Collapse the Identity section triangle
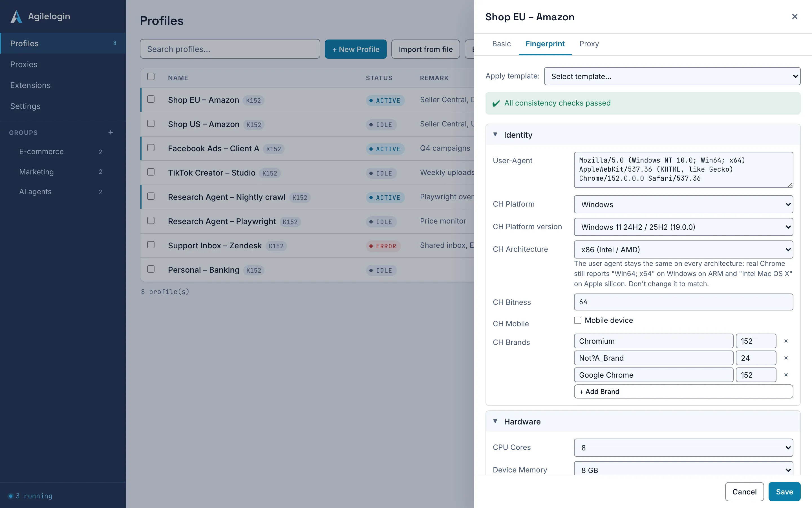The width and height of the screenshot is (812, 508). click(495, 134)
